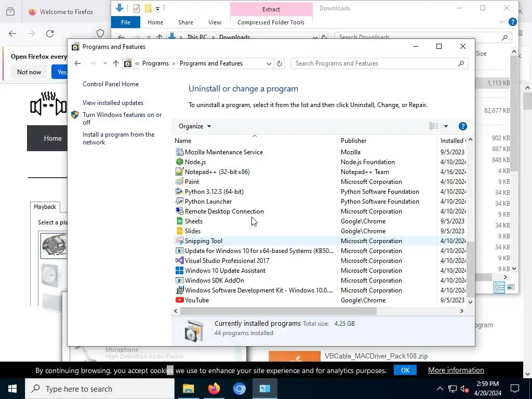Accept cookies with the OK button
This screenshot has width=532, height=399.
[405, 370]
